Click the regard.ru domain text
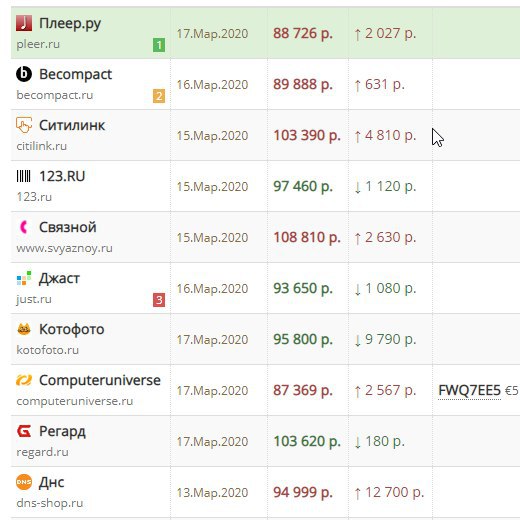The image size is (520, 520). tap(42, 452)
